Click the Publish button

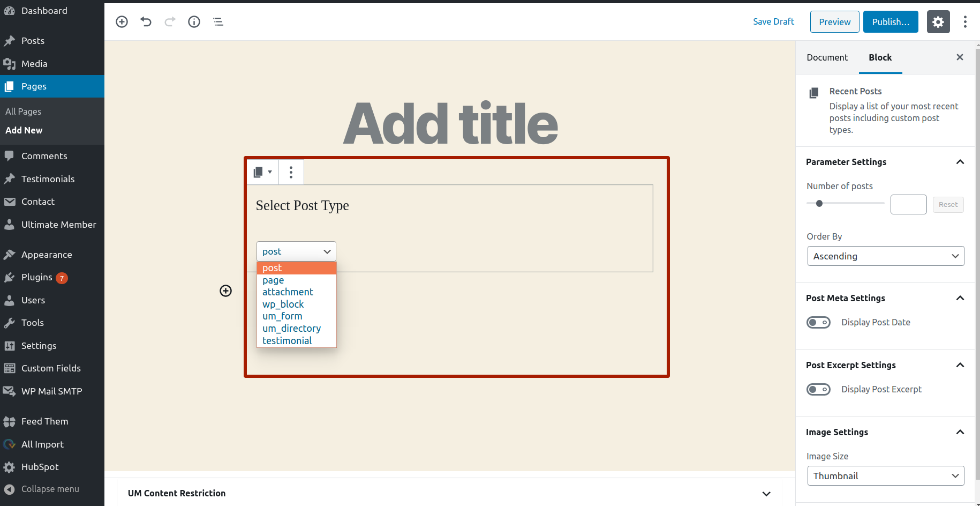click(891, 22)
